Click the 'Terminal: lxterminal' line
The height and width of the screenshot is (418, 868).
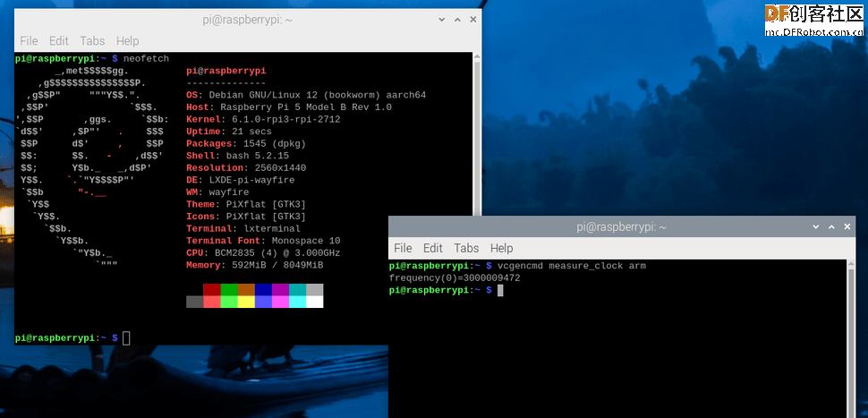click(243, 228)
